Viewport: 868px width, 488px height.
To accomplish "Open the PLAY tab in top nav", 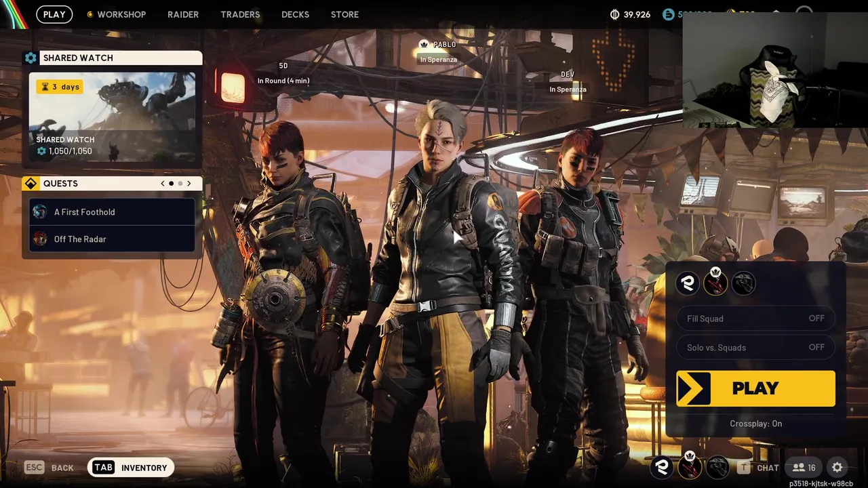I will click(54, 14).
